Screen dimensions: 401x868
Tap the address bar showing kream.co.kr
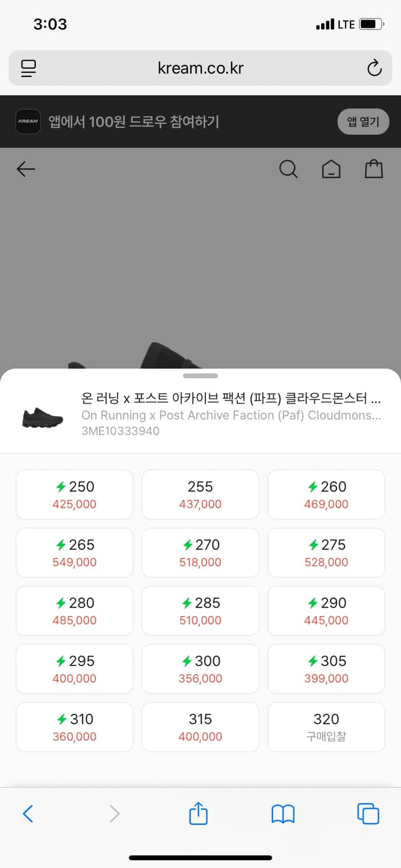[200, 68]
